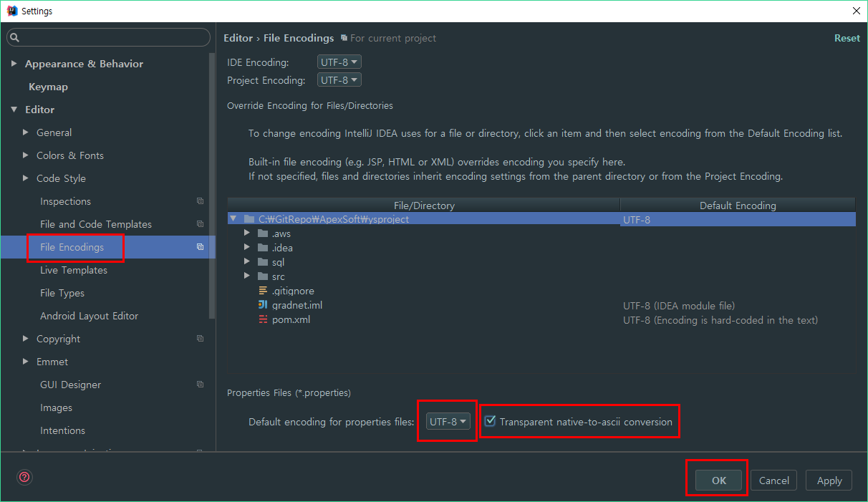Screen dimensions: 868x502
Task: Open GUI Designer settings page
Action: pos(70,385)
